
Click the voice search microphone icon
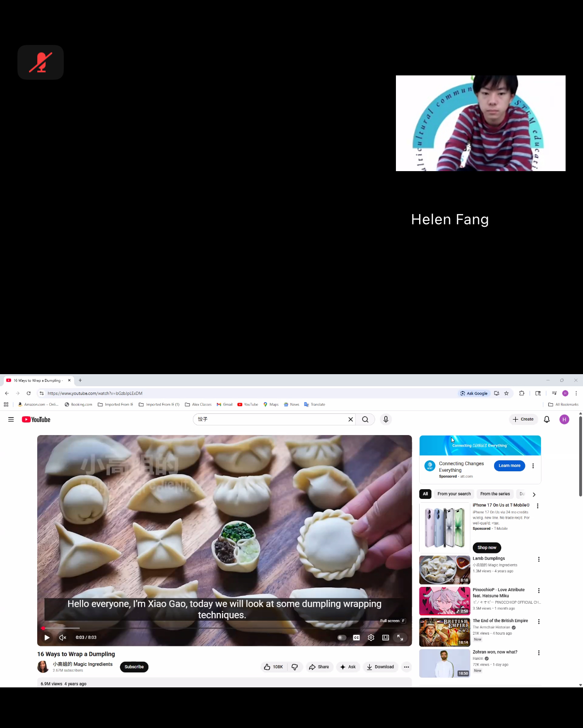(386, 420)
